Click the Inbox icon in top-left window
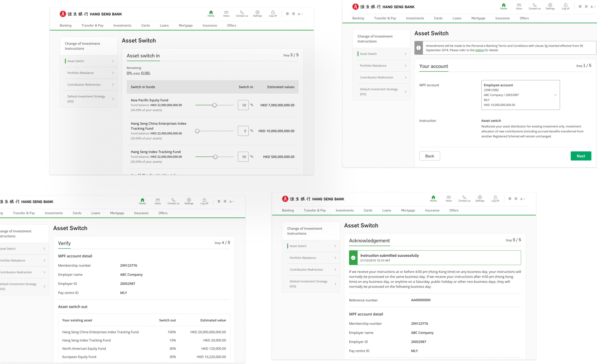The width and height of the screenshot is (597, 364). pos(226,12)
